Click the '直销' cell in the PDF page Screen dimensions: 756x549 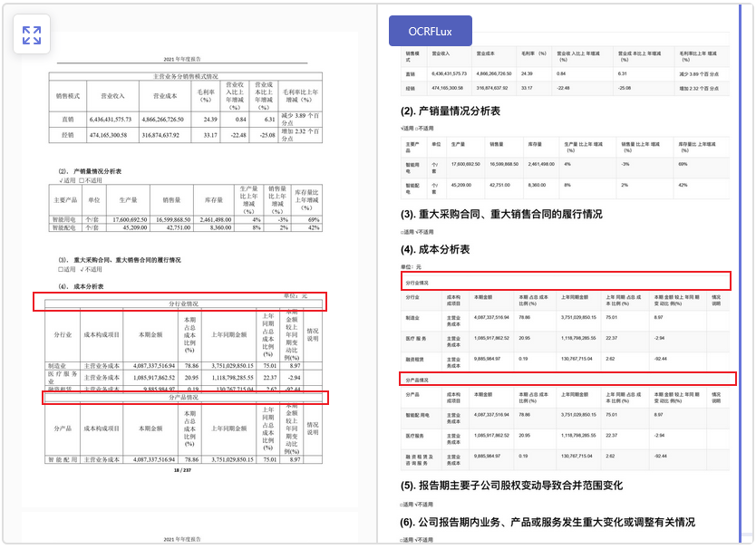(67, 119)
